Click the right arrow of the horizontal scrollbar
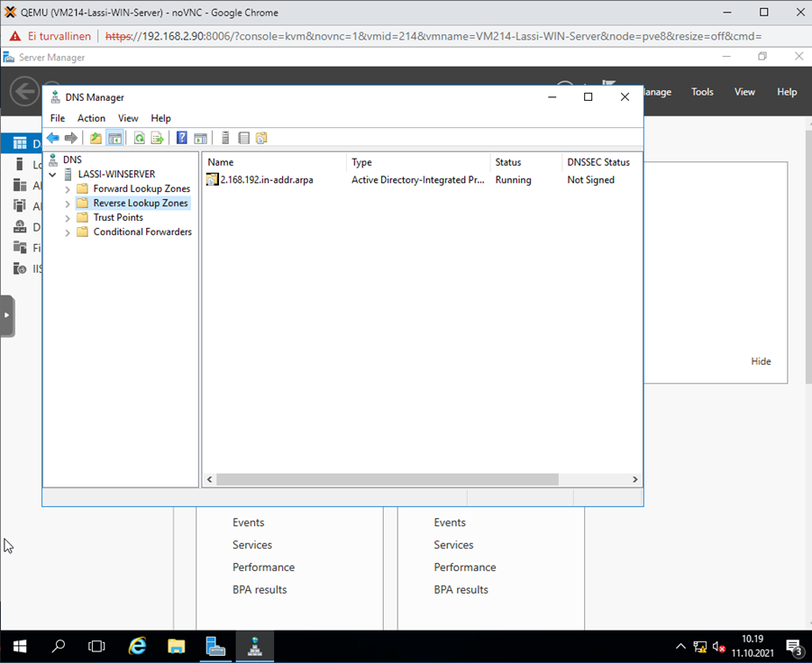The width and height of the screenshot is (812, 663). (x=634, y=479)
